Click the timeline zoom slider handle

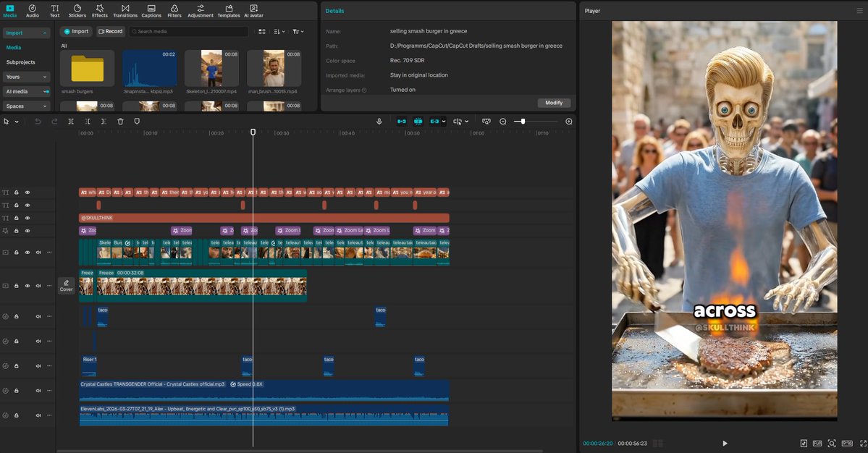click(x=523, y=122)
